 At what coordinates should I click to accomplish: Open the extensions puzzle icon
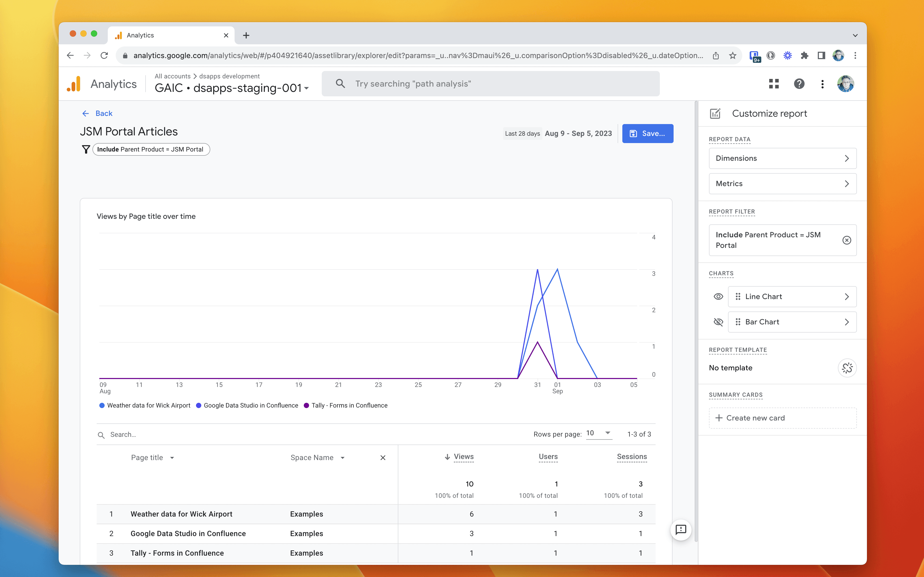click(x=805, y=56)
